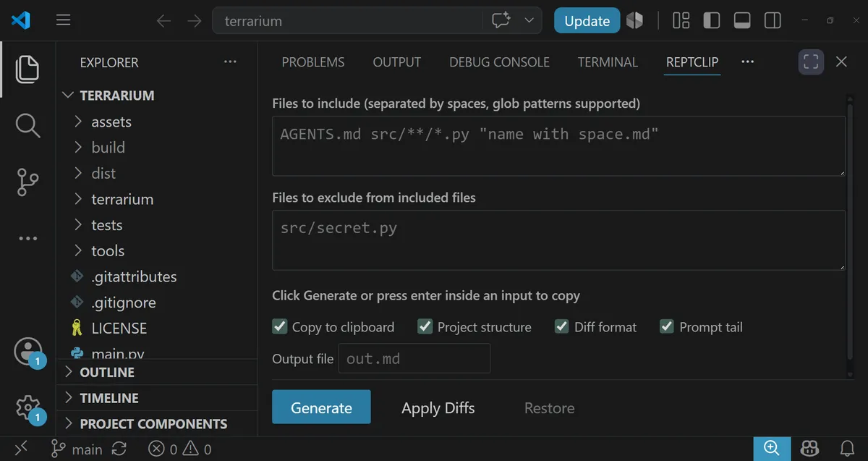Click the hexagon extension icon beside Update
The width and height of the screenshot is (868, 461).
click(634, 20)
